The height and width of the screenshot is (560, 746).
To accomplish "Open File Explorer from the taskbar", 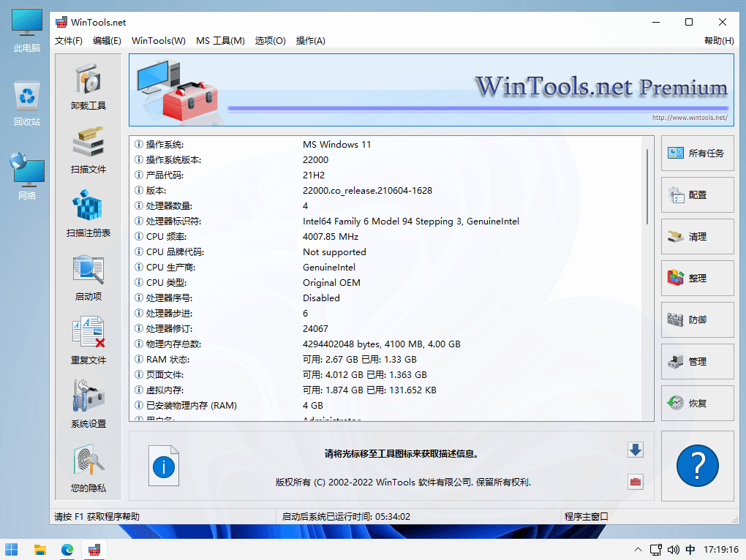I will pos(40,550).
